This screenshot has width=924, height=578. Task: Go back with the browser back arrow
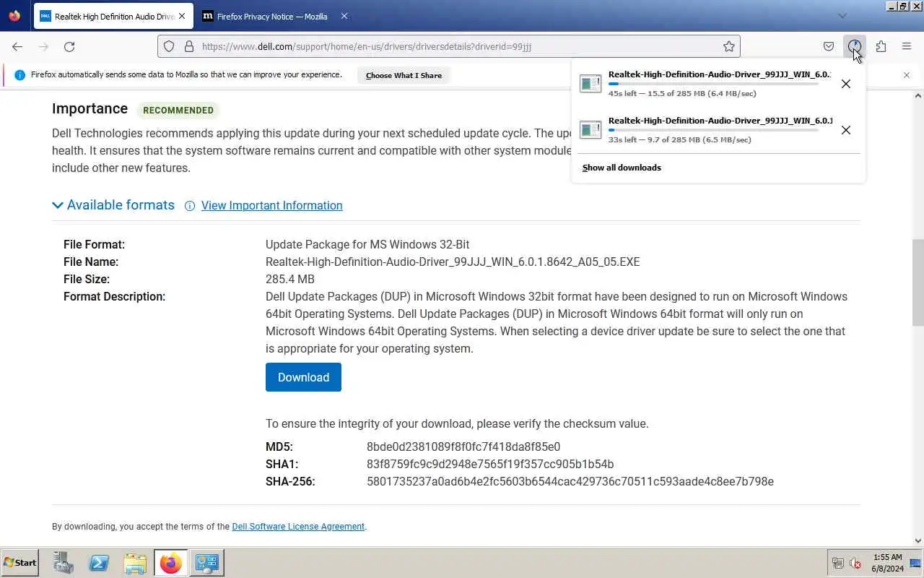coord(17,46)
